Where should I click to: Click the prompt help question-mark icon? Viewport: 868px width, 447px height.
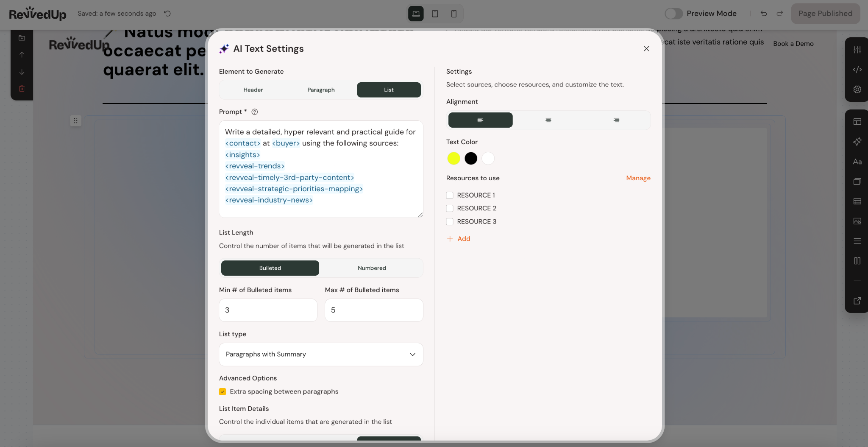pyautogui.click(x=254, y=112)
